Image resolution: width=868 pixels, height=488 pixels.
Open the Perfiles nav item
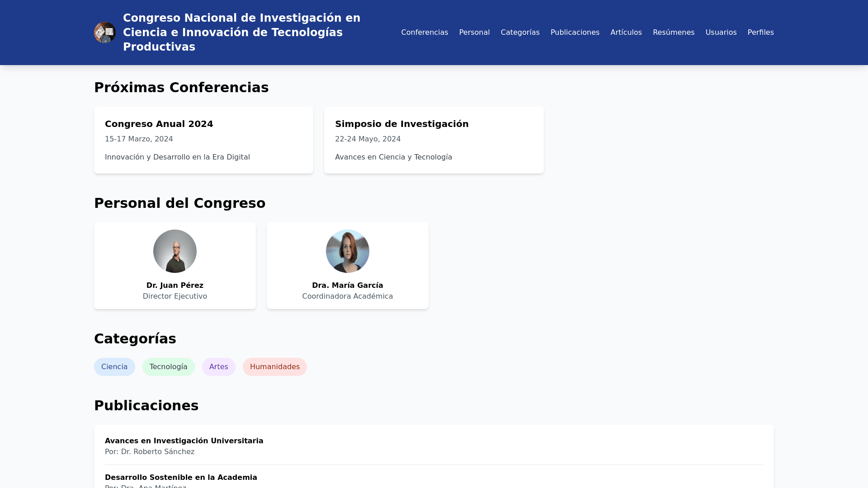(x=760, y=33)
